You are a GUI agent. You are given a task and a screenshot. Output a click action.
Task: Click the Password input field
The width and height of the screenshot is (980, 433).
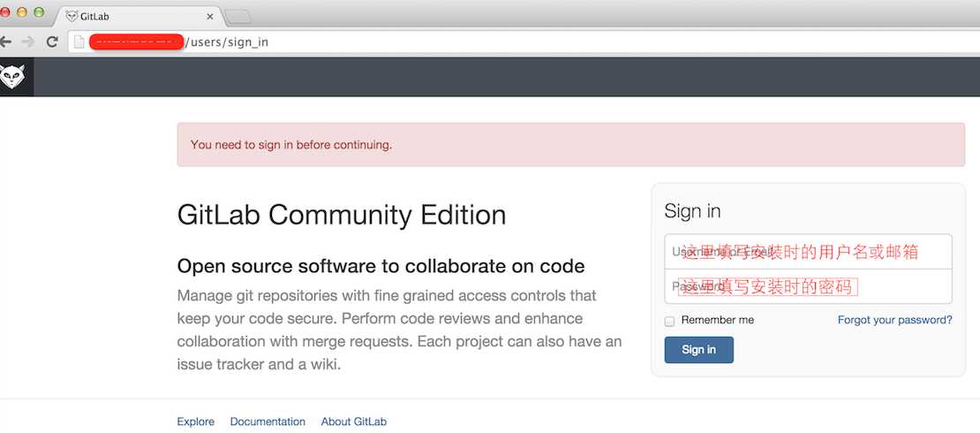click(808, 286)
